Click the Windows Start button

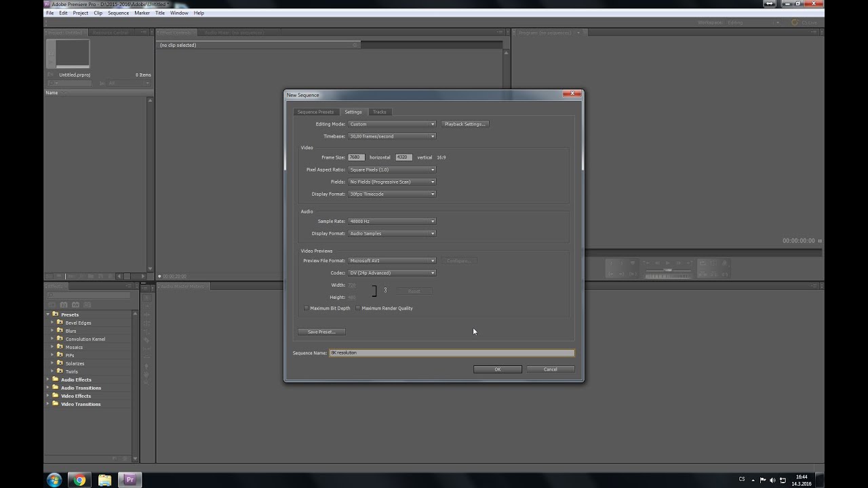pyautogui.click(x=54, y=480)
